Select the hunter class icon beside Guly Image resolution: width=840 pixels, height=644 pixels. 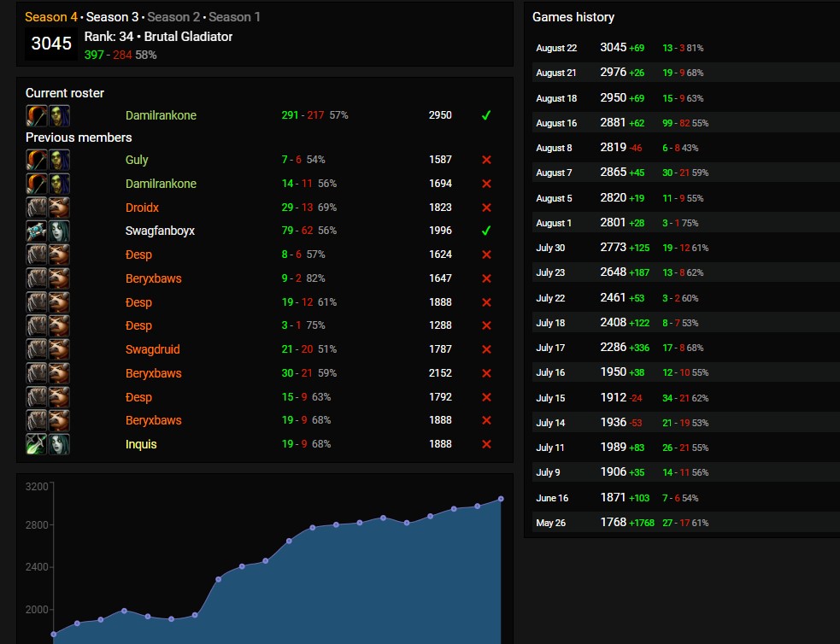pos(37,160)
